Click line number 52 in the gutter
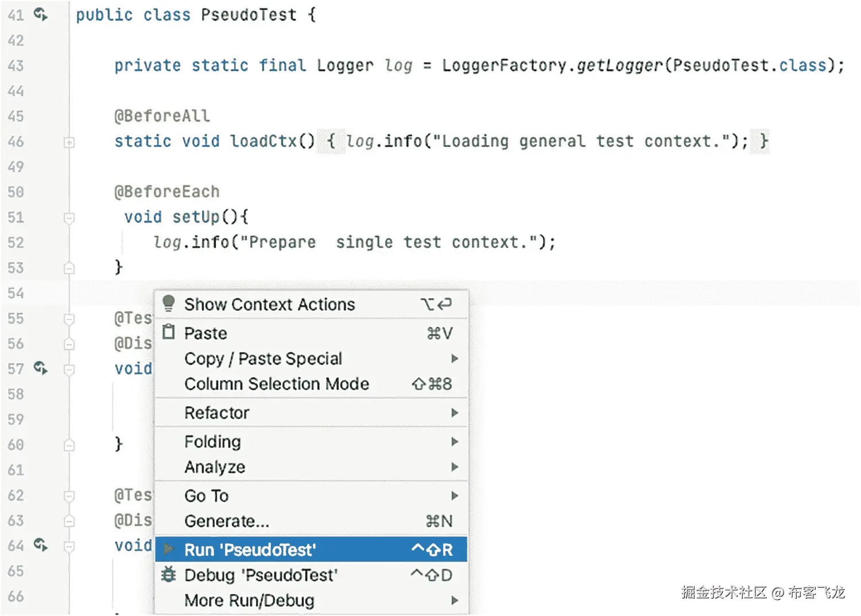Image resolution: width=861 pixels, height=616 pixels. point(16,243)
